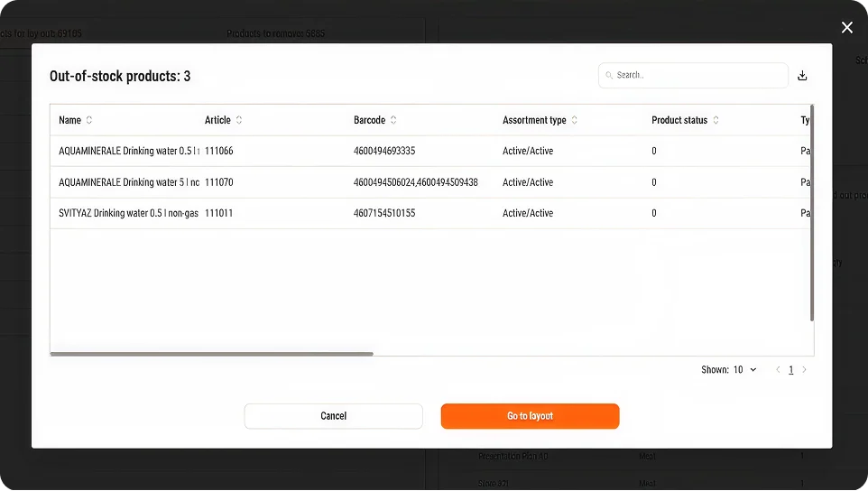Viewport: 868px width, 491px height.
Task: Click the download export icon
Action: 802,76
